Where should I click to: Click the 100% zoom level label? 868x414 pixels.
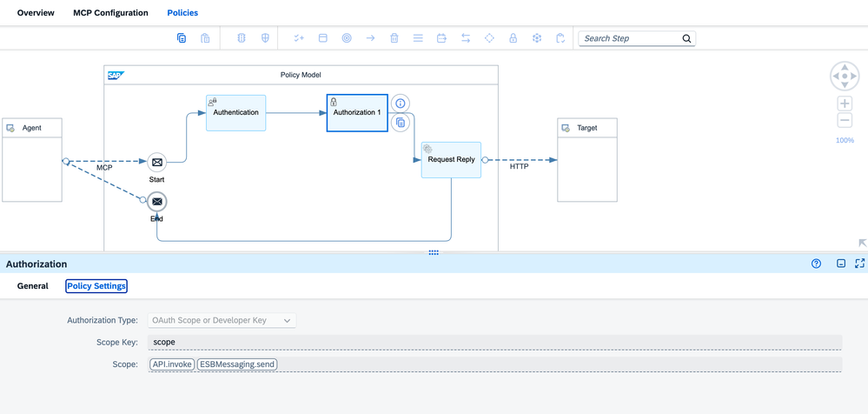click(845, 140)
